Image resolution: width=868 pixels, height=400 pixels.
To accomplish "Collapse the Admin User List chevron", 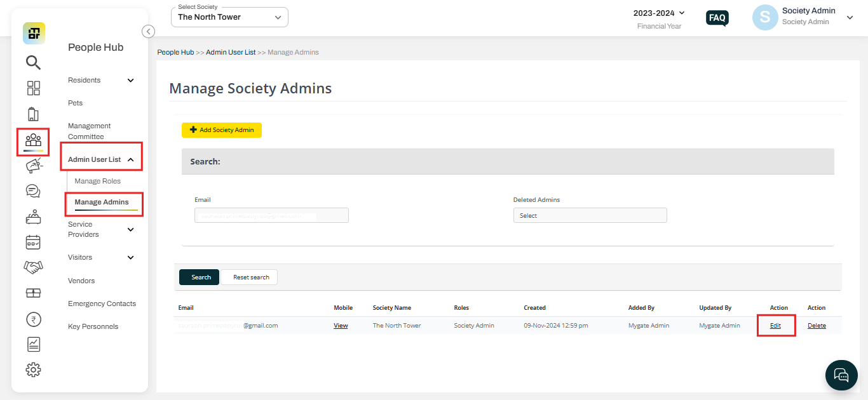I will click(x=131, y=160).
